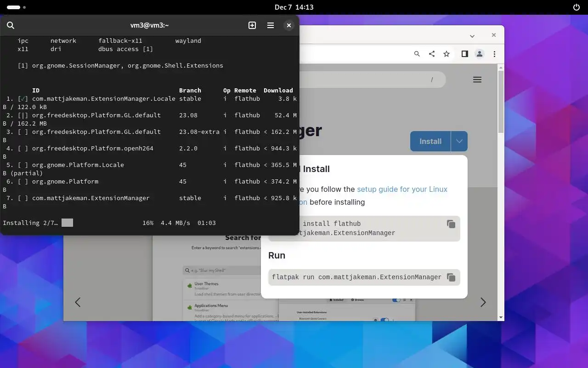588x368 pixels.
Task: Click the flatpak run command text
Action: click(356, 277)
